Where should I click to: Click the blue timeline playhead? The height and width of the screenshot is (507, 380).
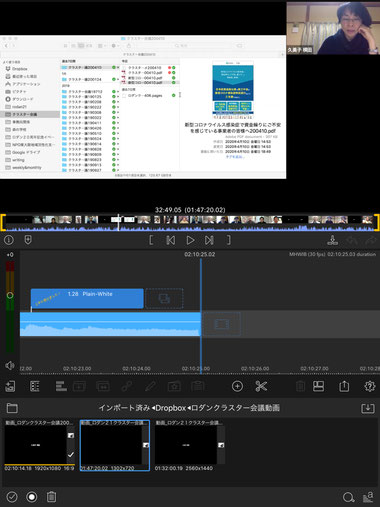tap(201, 317)
